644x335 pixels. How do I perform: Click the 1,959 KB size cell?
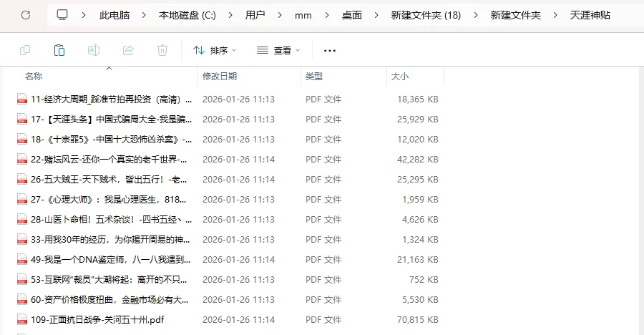[420, 200]
